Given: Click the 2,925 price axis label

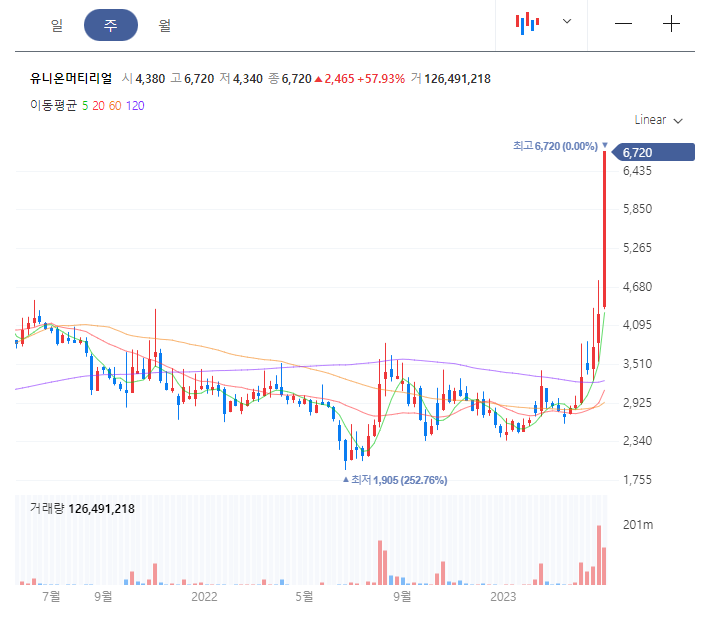Looking at the screenshot, I should pos(637,402).
